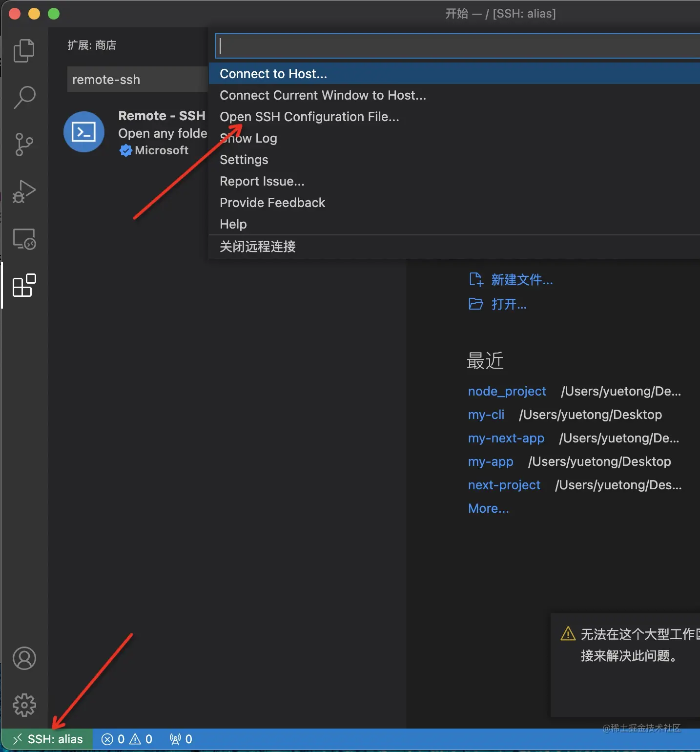Select the Settings command in palette
This screenshot has width=700, height=752.
point(454,160)
